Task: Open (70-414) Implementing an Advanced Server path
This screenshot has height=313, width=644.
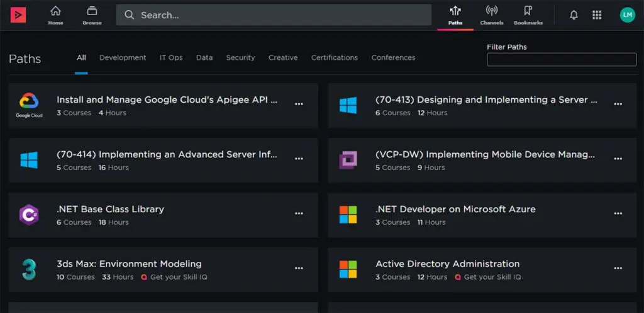Action: [x=167, y=155]
